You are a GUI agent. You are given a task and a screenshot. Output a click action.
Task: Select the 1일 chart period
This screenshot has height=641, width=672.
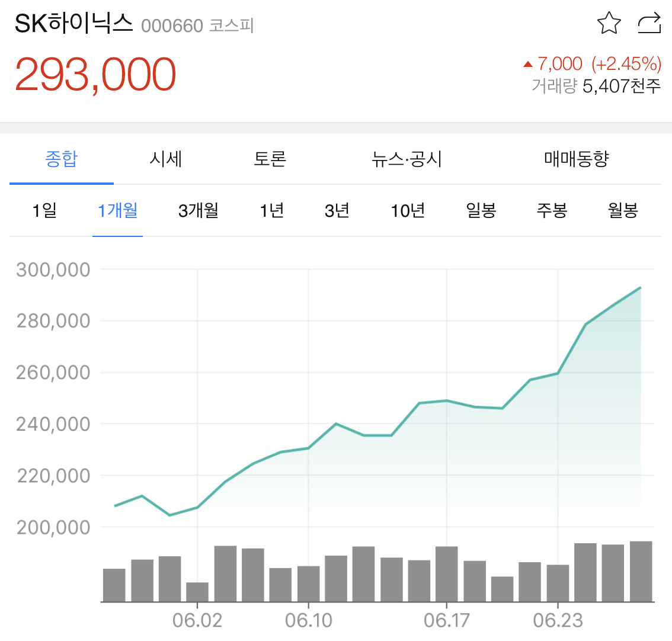[x=44, y=210]
